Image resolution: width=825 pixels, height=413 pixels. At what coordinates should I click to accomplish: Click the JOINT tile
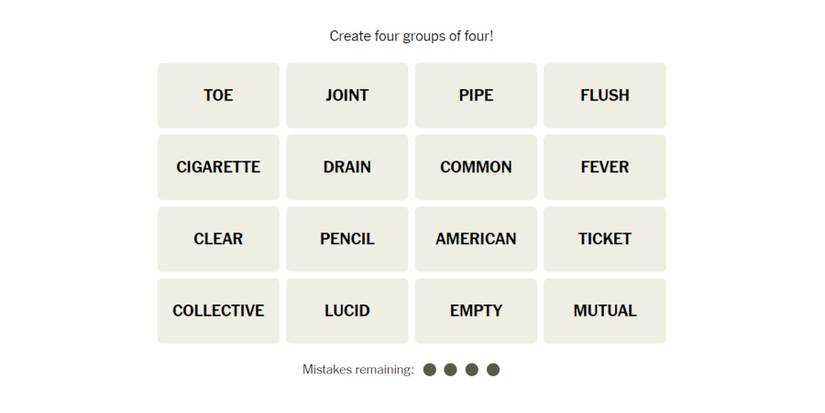[x=347, y=95]
